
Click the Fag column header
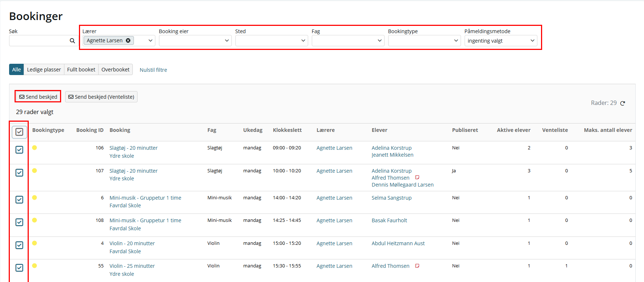pos(212,130)
